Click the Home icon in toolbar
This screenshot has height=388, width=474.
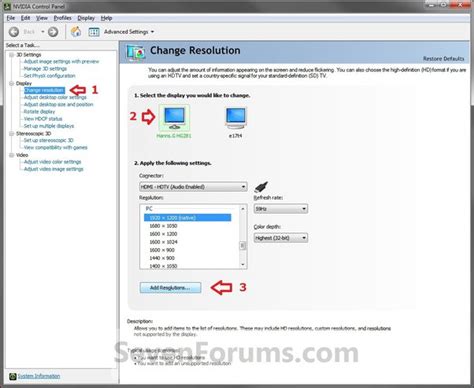[76, 32]
